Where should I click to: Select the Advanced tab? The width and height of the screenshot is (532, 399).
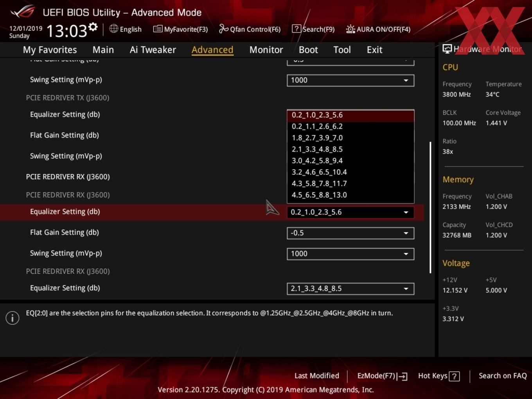click(x=212, y=50)
